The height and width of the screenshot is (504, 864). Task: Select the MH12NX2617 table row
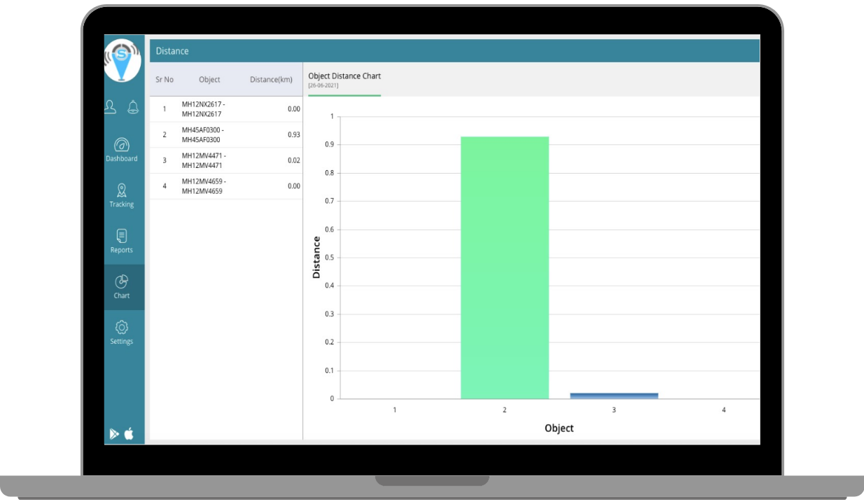tap(226, 109)
